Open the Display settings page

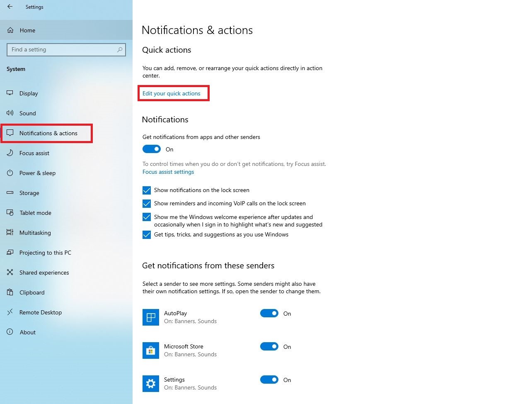coord(29,93)
